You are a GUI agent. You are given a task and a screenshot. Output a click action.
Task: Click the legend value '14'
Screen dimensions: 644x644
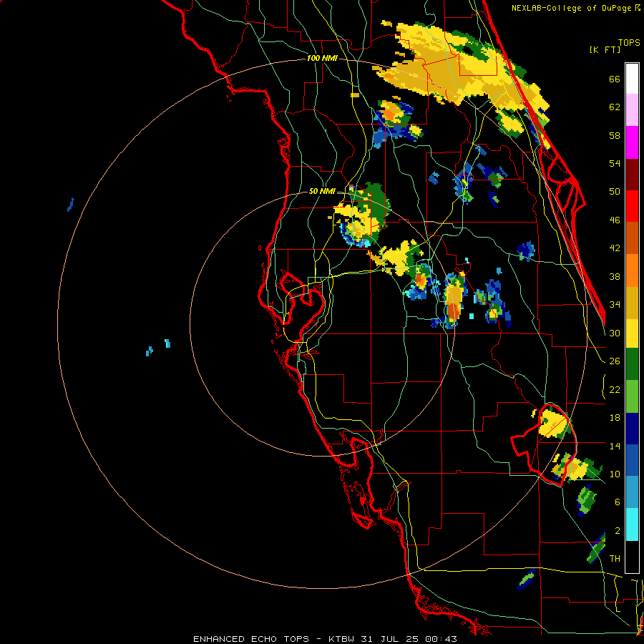(615, 446)
